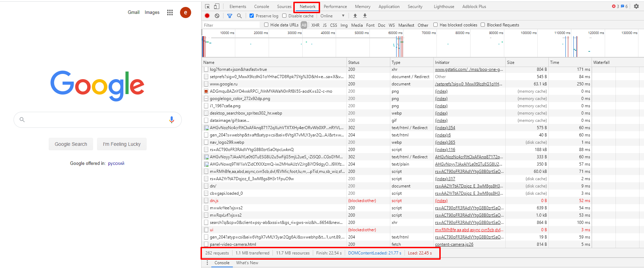Click the Gmail link
The height and width of the screenshot is (268, 644).
(x=133, y=12)
